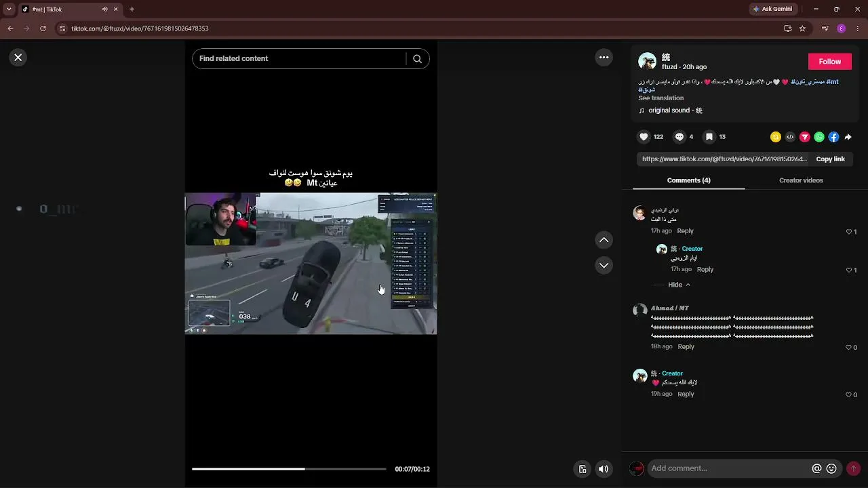The image size is (868, 488).
Task: Search using the Find related content magnifier
Action: point(417,59)
